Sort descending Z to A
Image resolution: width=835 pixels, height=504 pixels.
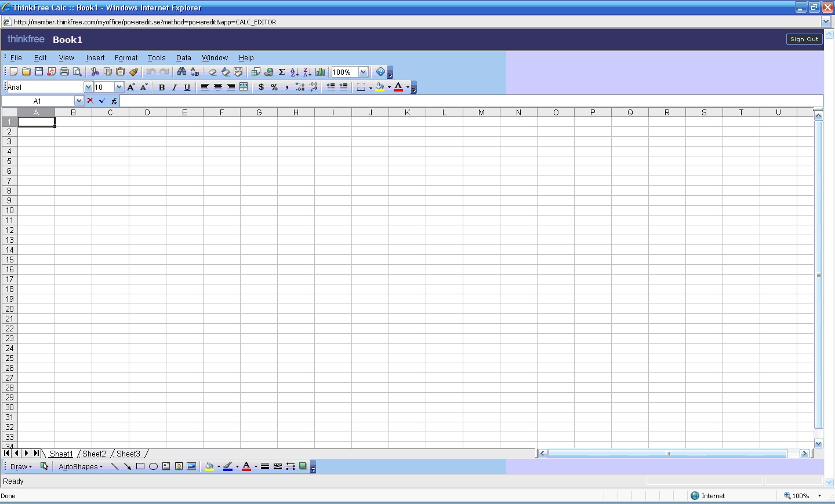pyautogui.click(x=307, y=72)
